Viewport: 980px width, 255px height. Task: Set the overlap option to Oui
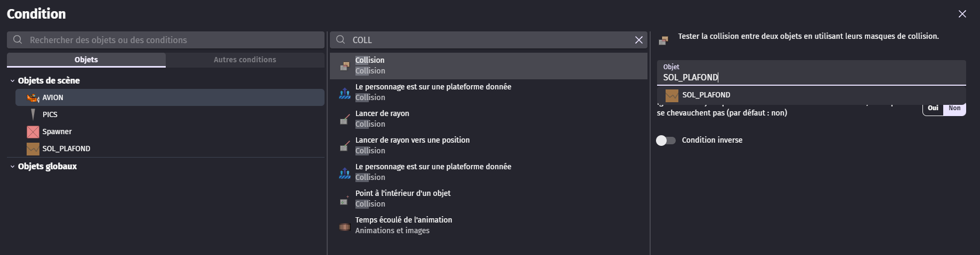[x=933, y=108]
